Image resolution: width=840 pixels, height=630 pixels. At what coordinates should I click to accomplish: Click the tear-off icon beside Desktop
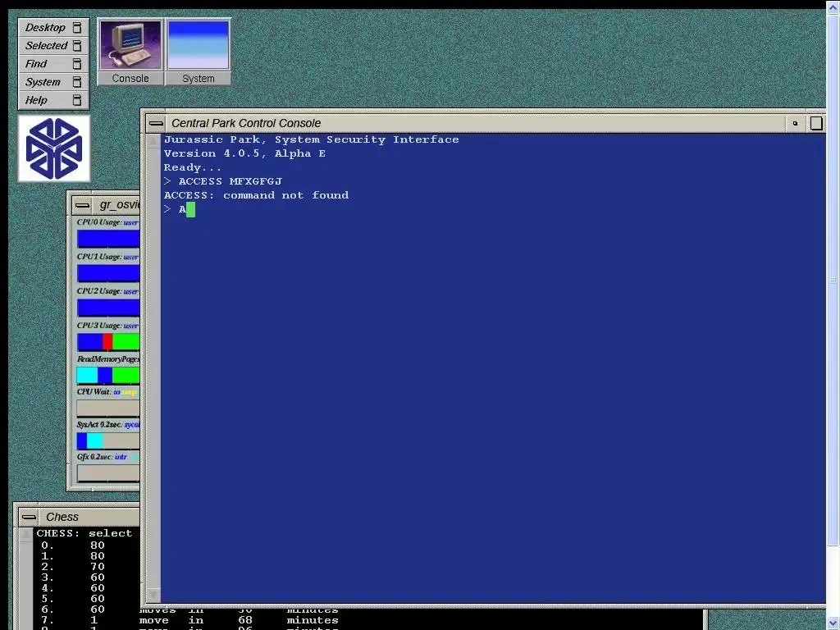click(77, 27)
